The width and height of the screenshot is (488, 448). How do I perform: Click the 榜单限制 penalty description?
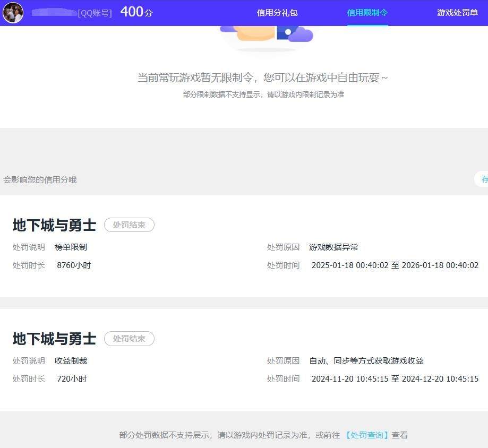click(x=71, y=247)
